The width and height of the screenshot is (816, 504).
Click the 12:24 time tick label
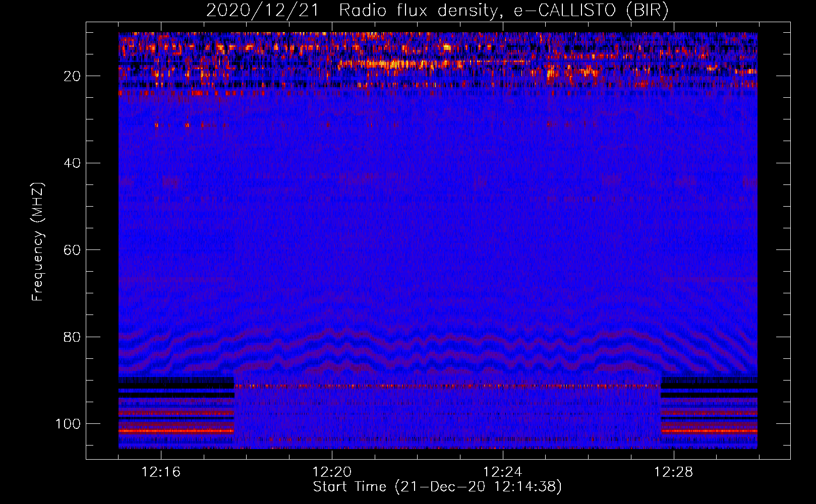pyautogui.click(x=503, y=472)
